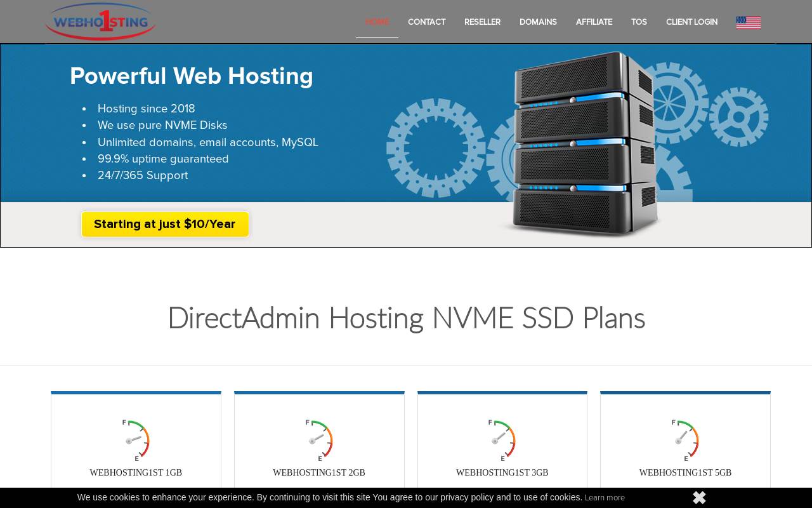Follow the Learn more cookie link
Screen dimensions: 812x508
point(605,498)
